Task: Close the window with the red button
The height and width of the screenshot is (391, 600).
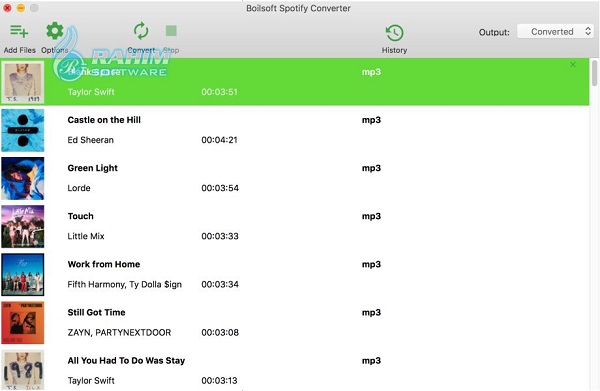Action: pos(7,8)
